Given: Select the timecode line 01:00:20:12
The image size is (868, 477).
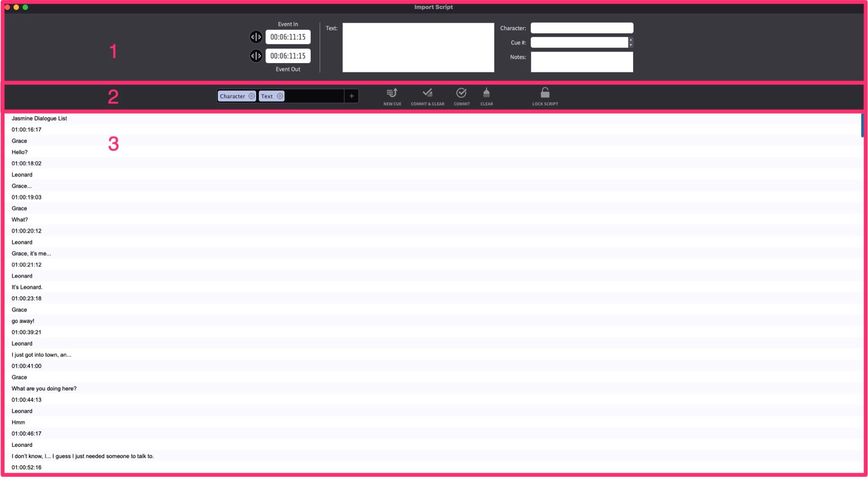Looking at the screenshot, I should [27, 231].
